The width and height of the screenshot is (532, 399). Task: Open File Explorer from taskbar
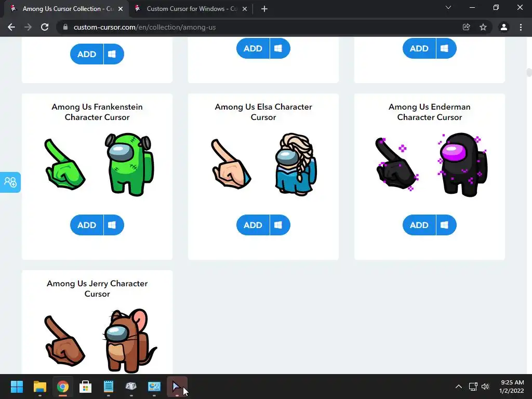click(x=39, y=387)
